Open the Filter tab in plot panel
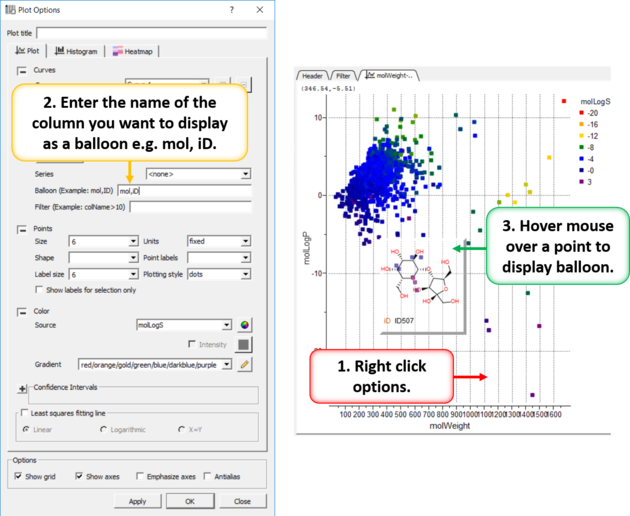The width and height of the screenshot is (630, 516). tap(343, 75)
